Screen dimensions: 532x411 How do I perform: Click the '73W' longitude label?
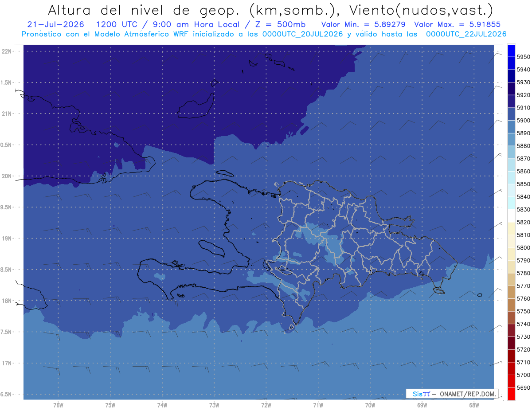[x=214, y=405]
